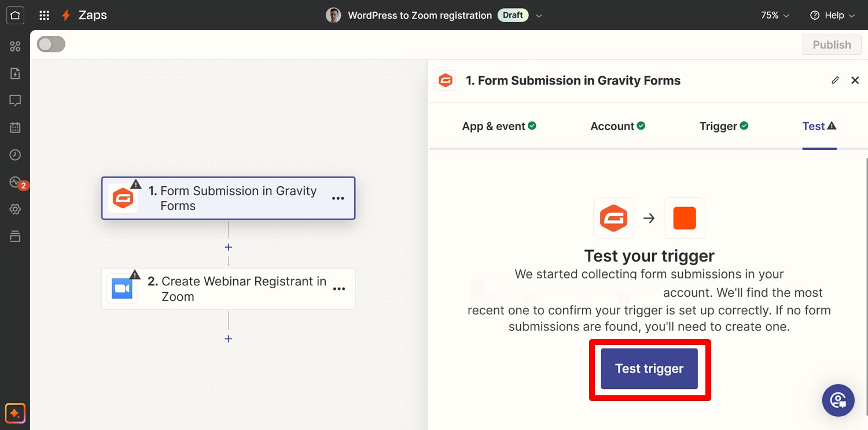
Task: Expand the Zap title options chevron
Action: pos(539,16)
